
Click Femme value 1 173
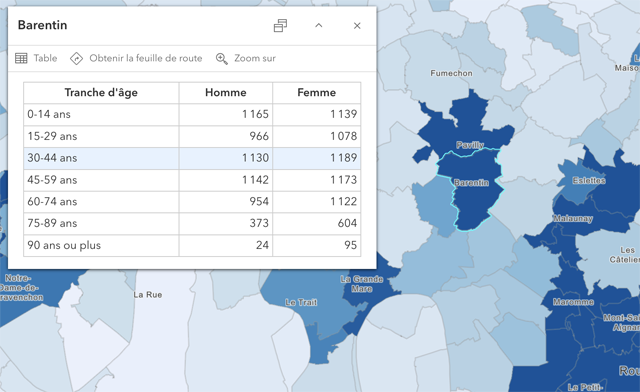pos(344,180)
